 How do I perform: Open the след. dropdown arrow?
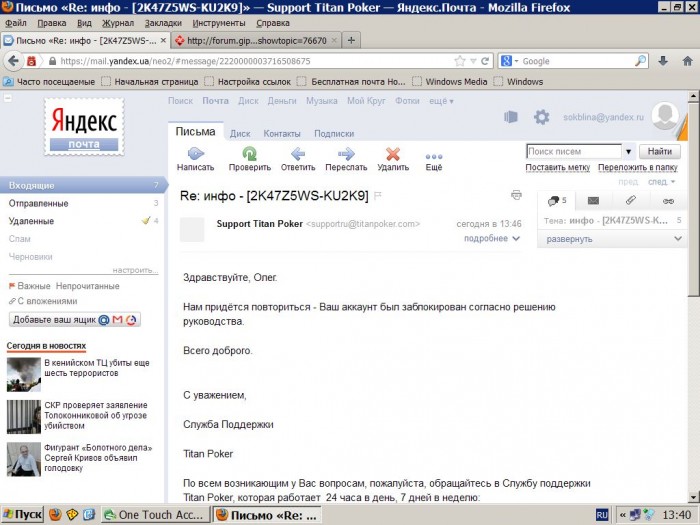click(673, 182)
